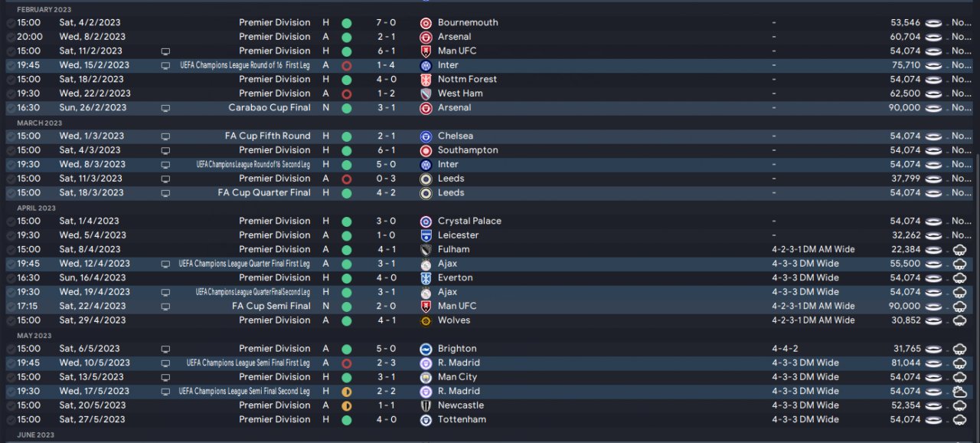Viewport: 980px width, 443px height.
Task: Click the Bournemouth club badge
Action: 426,23
